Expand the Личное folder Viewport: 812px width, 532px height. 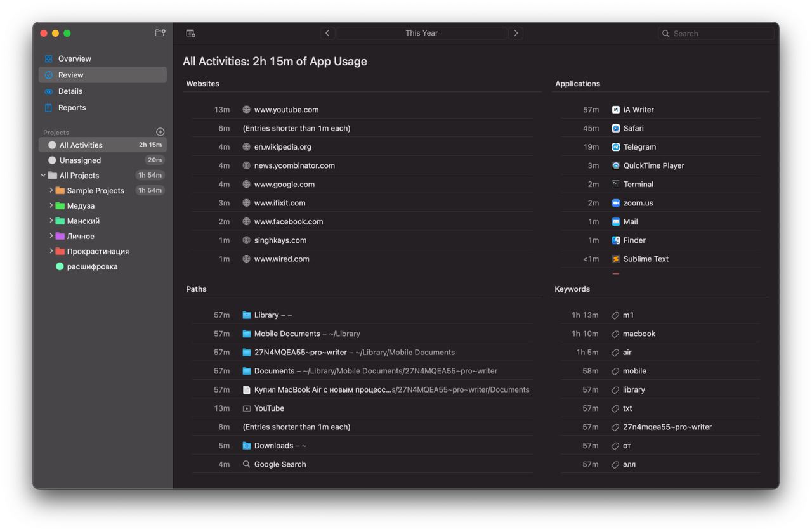point(51,236)
